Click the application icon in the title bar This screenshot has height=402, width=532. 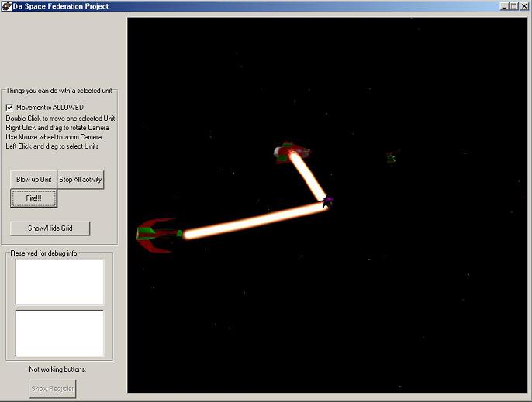(6, 6)
